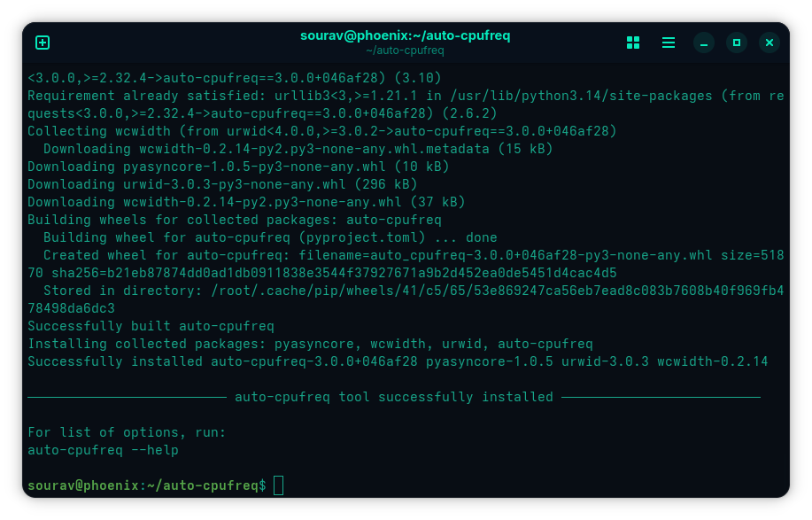The width and height of the screenshot is (812, 520).
Task: Maximize the terminal window
Action: 737,43
